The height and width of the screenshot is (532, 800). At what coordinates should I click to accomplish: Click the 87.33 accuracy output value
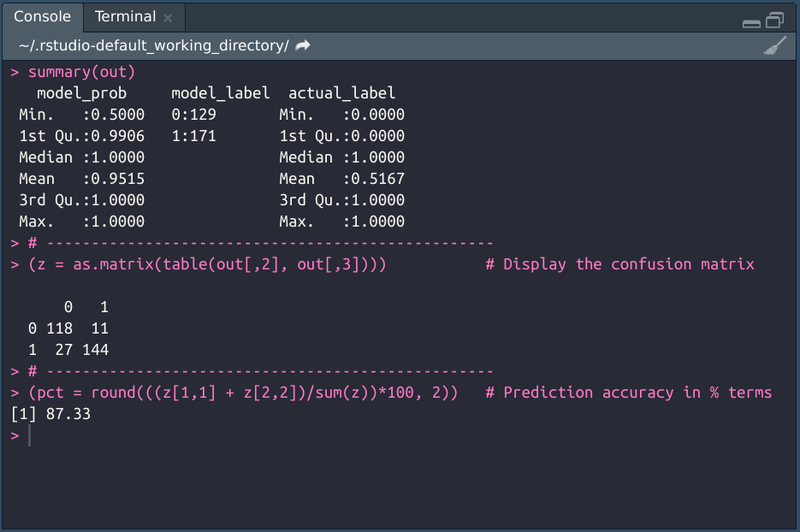point(68,414)
